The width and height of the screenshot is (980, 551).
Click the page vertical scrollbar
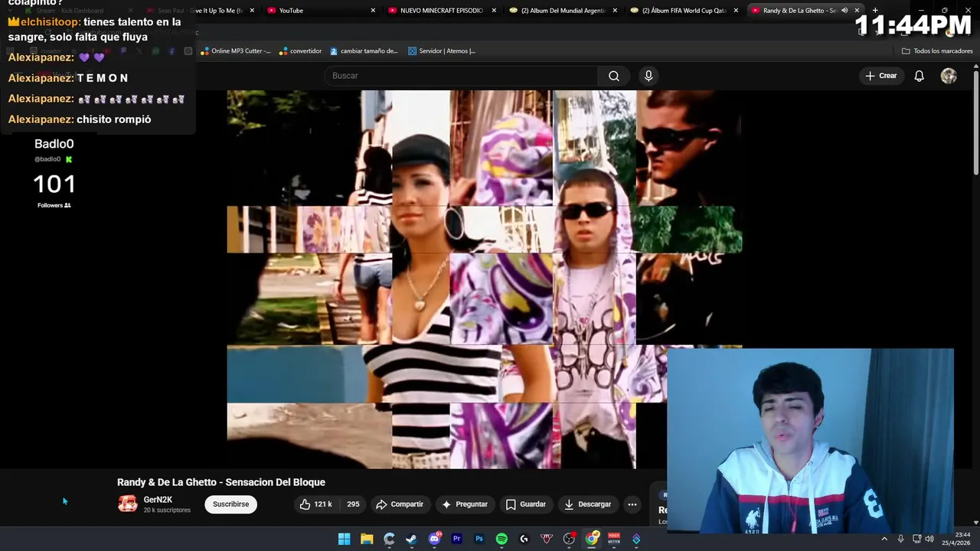pos(975,122)
